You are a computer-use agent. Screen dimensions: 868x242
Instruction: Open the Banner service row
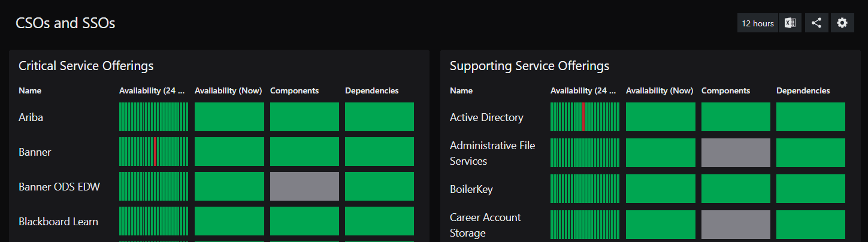click(x=35, y=152)
